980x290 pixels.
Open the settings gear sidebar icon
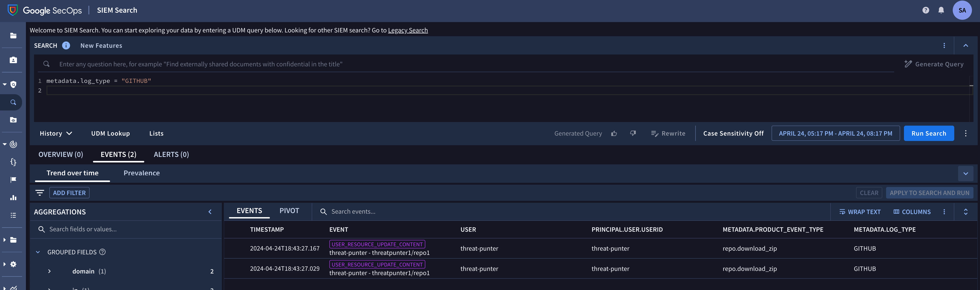pos(13,264)
